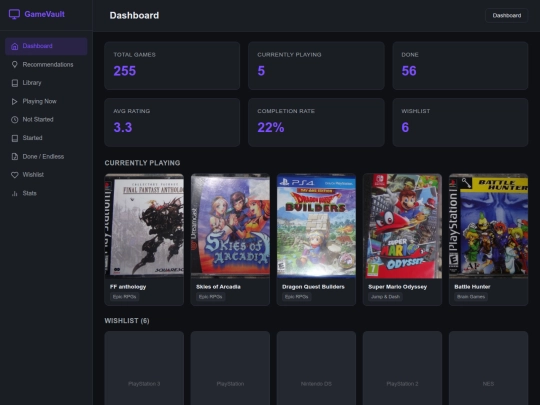Viewport: 540px width, 405px height.
Task: Open the NES wishlist card
Action: click(489, 368)
